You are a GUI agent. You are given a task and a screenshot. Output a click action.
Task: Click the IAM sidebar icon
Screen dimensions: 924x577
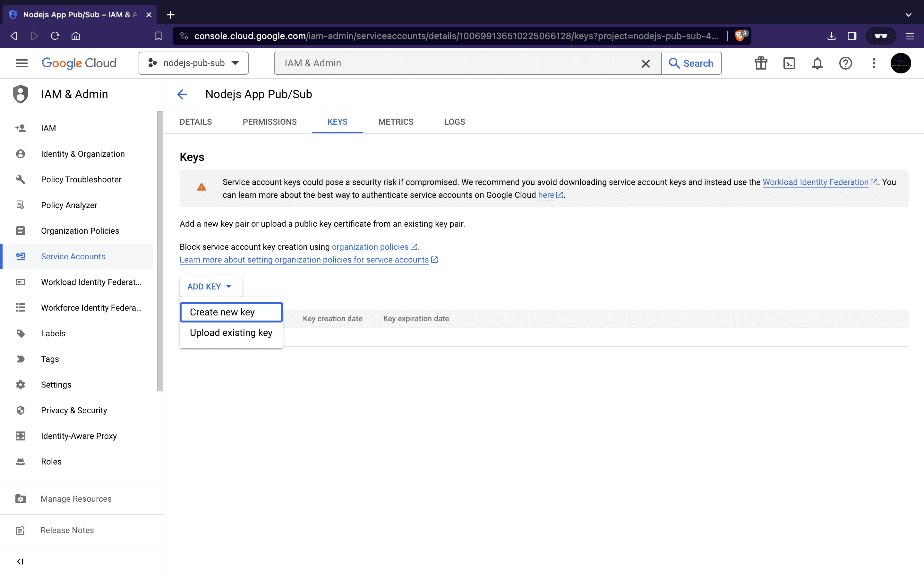pos(21,128)
